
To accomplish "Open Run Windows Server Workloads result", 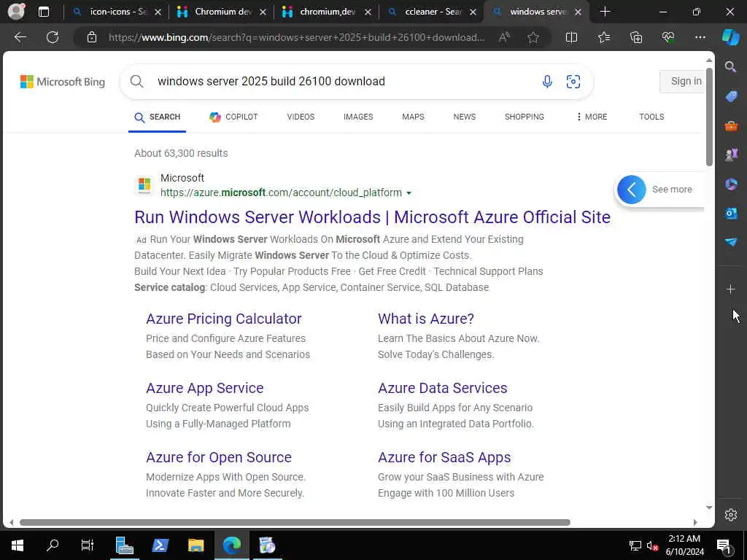I will (x=372, y=217).
